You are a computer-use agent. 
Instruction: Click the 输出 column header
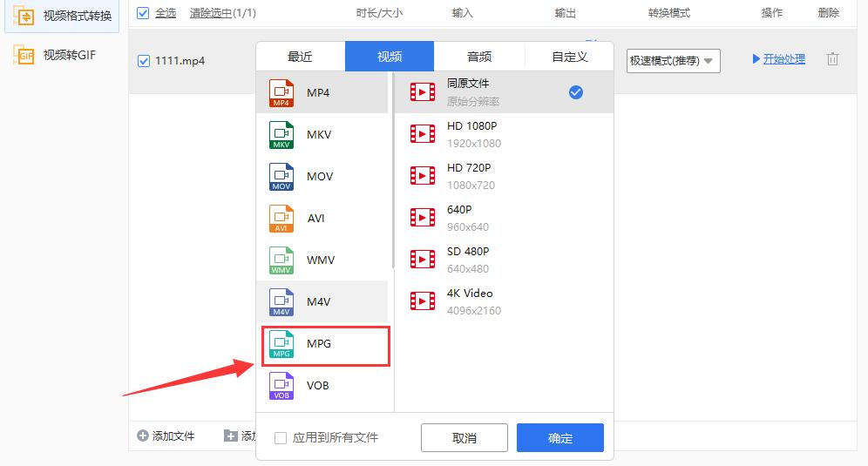tap(566, 13)
